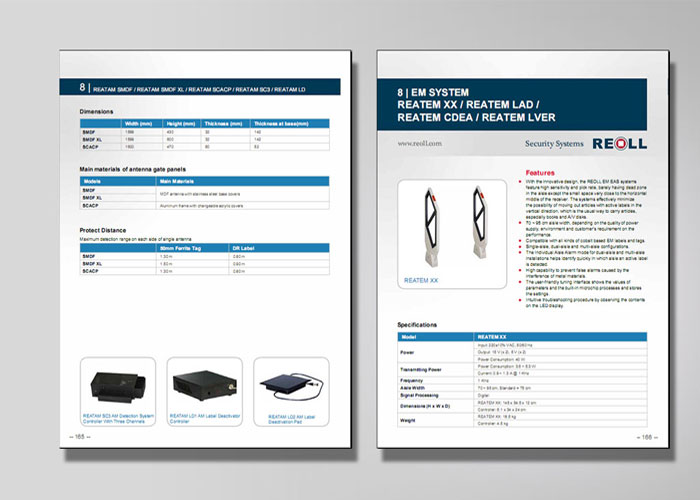Screen dimensions: 700x500
Task: Click the REOLL logo on the right page
Action: (x=620, y=144)
